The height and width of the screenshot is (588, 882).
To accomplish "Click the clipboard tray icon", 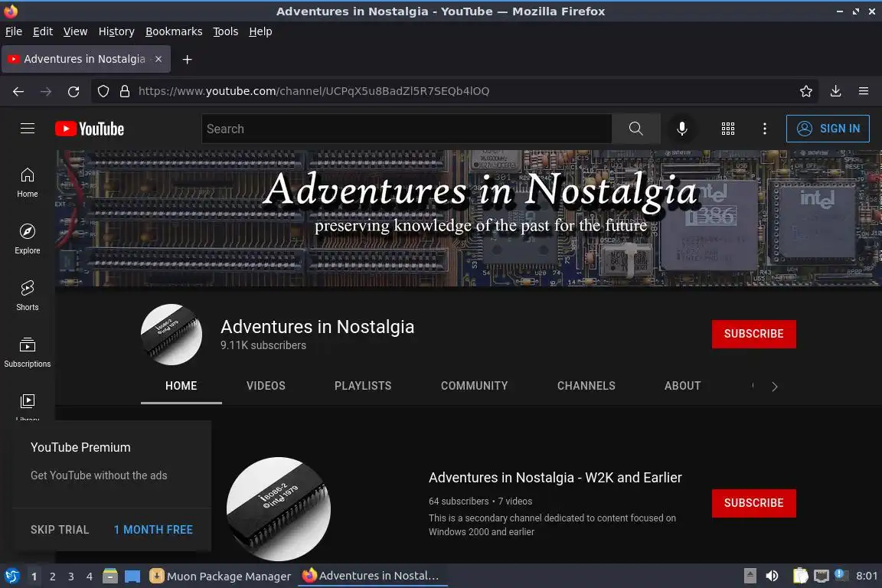I will click(800, 577).
